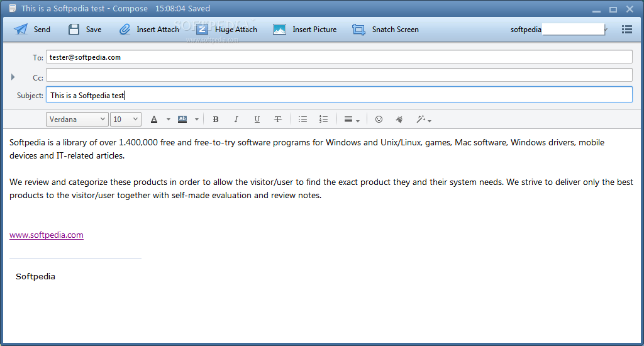This screenshot has height=346, width=644.
Task: Click the window document icon in the title bar
Action: pos(13,8)
